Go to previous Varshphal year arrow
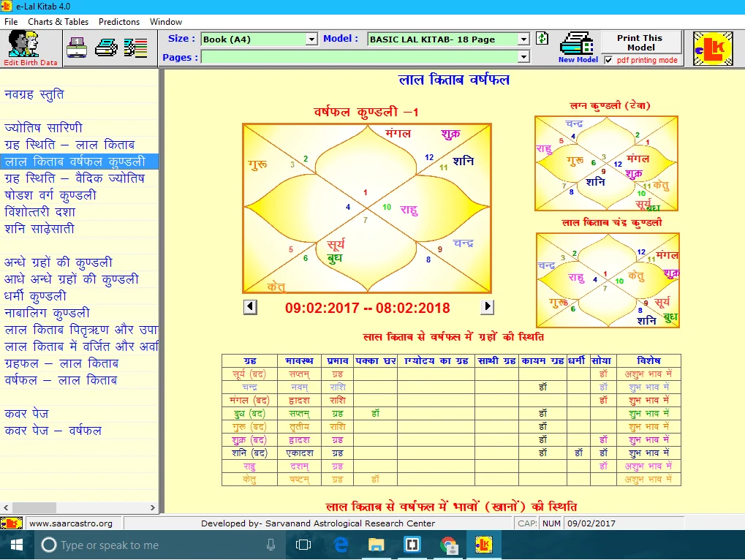The image size is (745, 560). pos(250,307)
